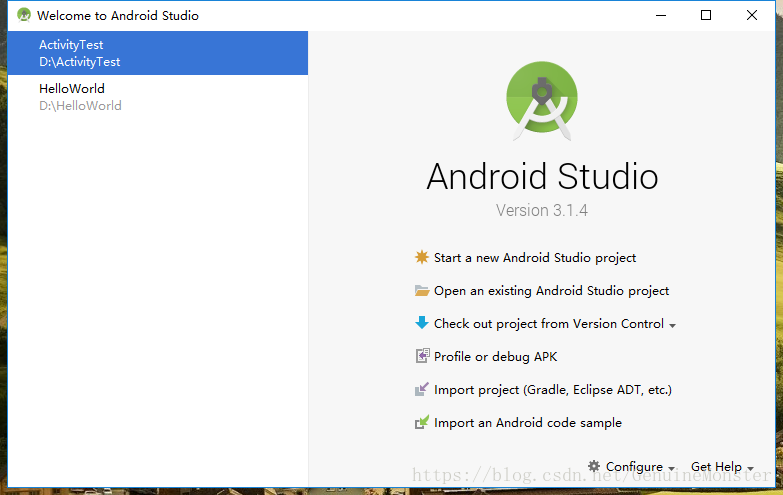Click the blue download arrow icon
The height and width of the screenshot is (495, 783).
click(422, 323)
